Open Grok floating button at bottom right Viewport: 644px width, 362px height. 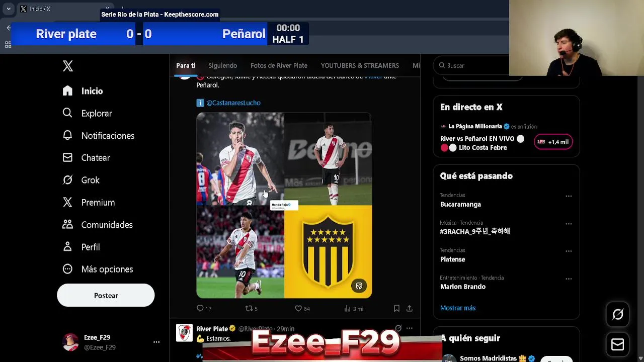[x=618, y=315]
